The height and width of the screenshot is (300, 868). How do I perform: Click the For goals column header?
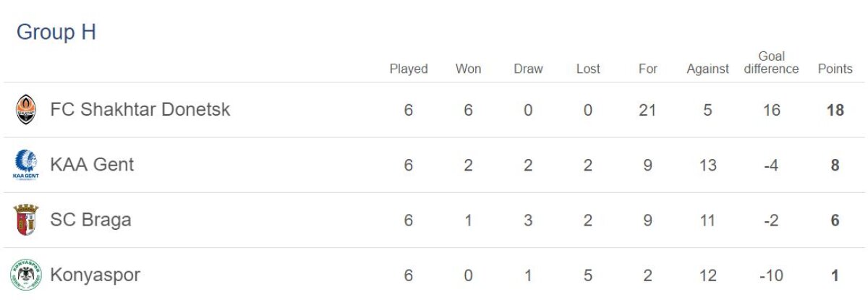pos(648,69)
